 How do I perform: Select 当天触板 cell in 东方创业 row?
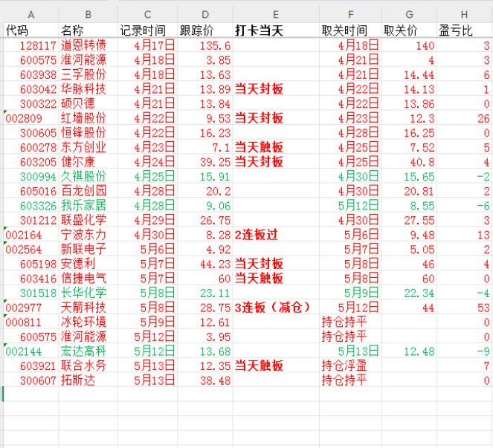click(276, 147)
